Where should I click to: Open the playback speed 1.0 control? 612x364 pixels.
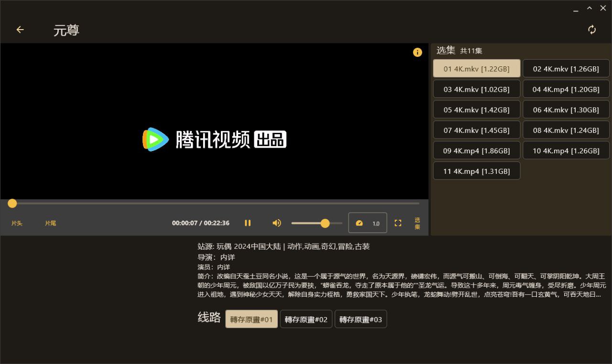coord(368,223)
